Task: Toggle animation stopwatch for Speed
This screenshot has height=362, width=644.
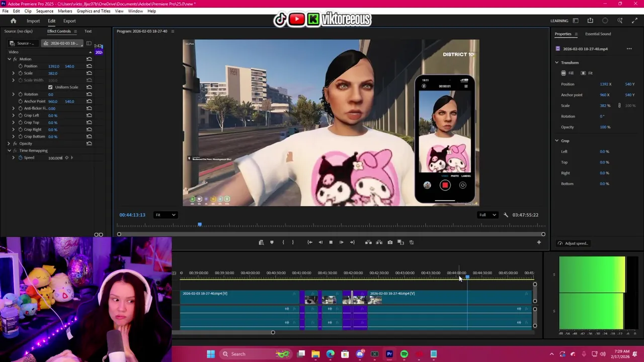Action: [21, 158]
